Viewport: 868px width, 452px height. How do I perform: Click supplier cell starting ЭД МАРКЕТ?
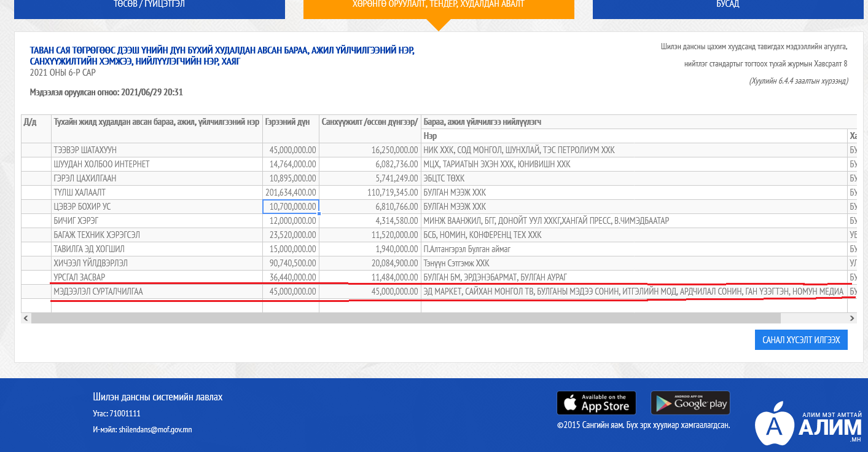634,291
